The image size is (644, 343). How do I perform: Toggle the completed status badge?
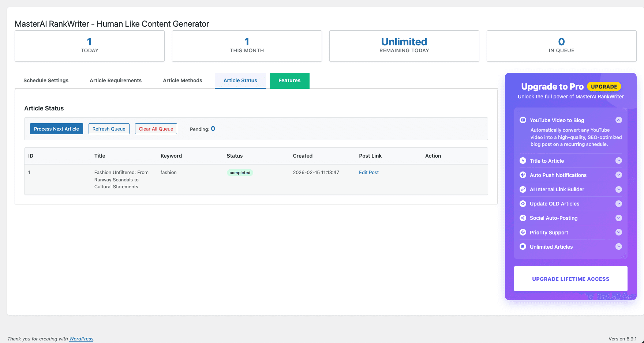pyautogui.click(x=240, y=172)
